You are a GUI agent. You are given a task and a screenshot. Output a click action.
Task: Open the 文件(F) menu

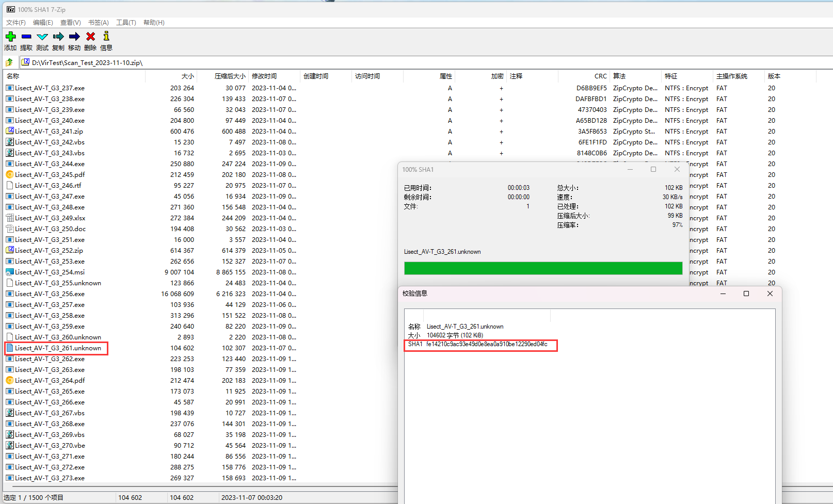(16, 23)
